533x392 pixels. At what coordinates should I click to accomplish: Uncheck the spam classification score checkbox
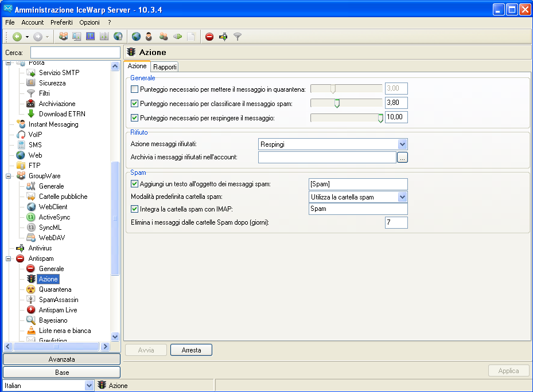[135, 104]
